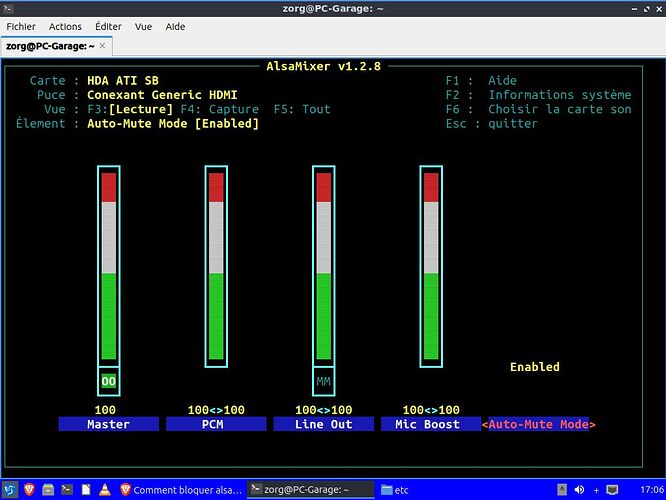The image size is (666, 500).
Task: Open the etc folder taskbar window
Action: coord(395,490)
